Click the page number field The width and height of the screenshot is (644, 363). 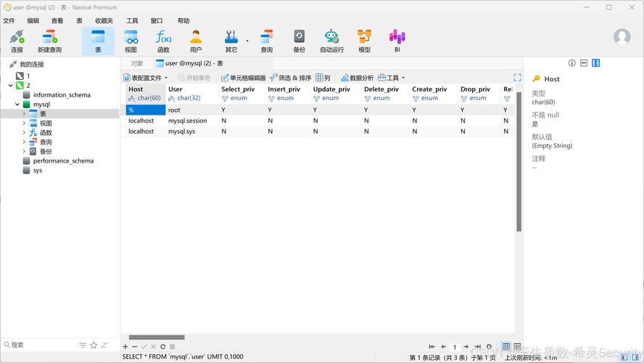(455, 347)
